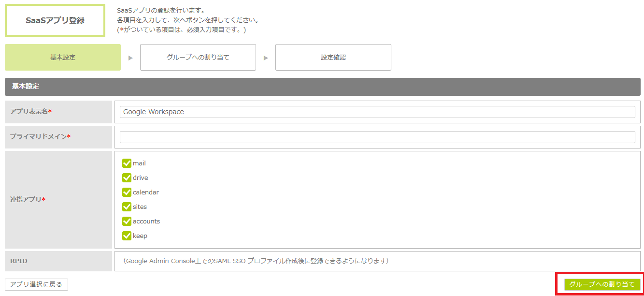Viewport: 644px width, 296px height.
Task: Select the 基本設定 step tab
Action: 63,57
